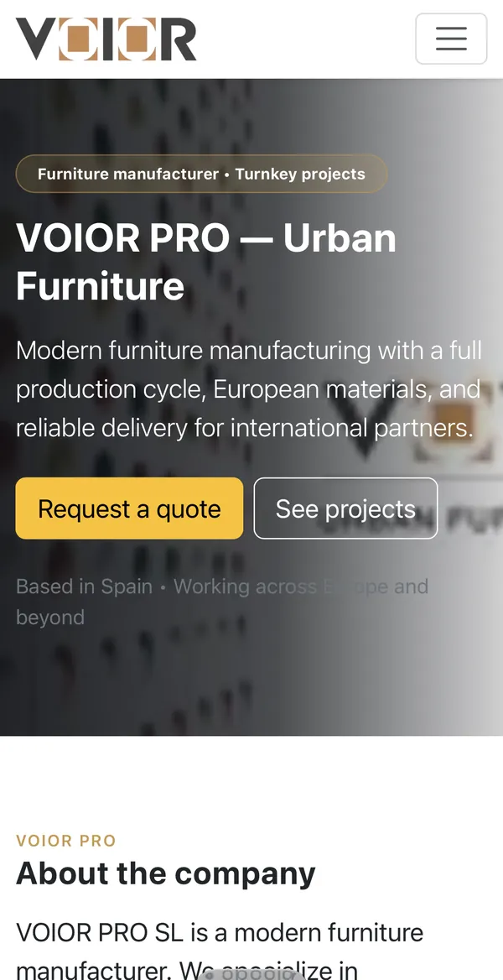Click the word 'Furniture' in the headline

point(100,286)
